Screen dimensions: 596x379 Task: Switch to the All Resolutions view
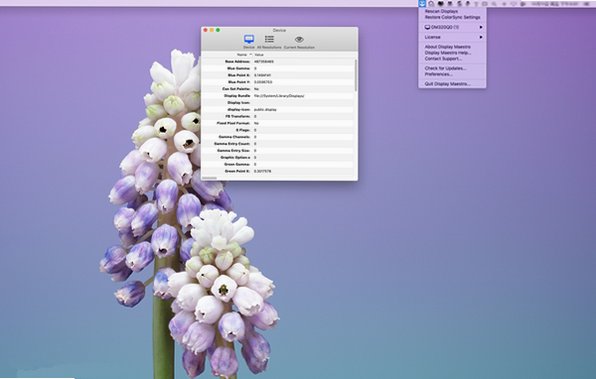[x=269, y=41]
